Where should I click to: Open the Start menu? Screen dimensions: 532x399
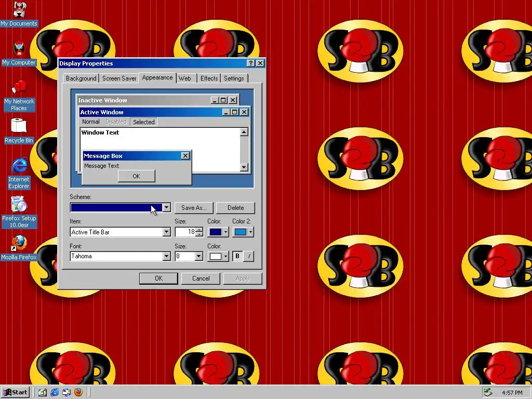coord(15,392)
